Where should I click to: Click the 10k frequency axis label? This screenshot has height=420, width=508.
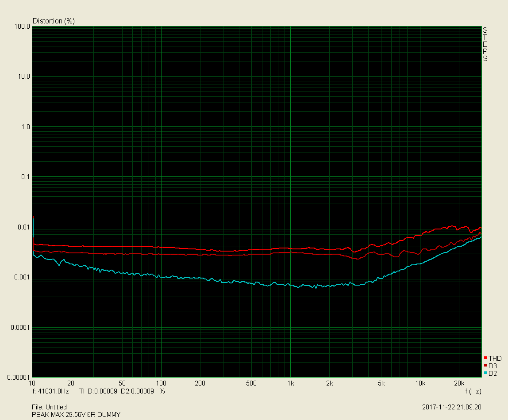(x=420, y=383)
